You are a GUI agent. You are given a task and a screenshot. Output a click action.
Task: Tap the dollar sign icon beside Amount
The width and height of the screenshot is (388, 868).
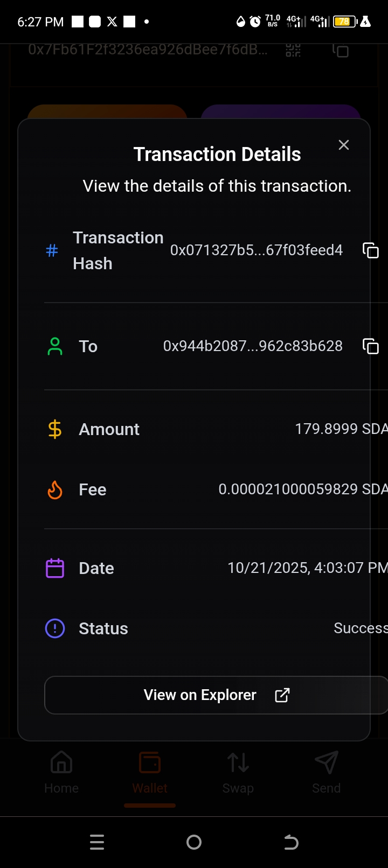(55, 429)
